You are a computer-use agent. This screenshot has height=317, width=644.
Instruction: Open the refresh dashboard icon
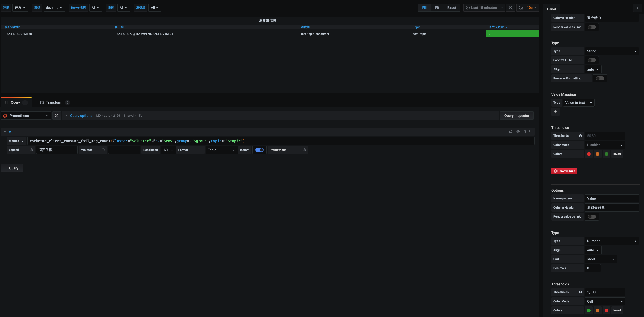520,8
